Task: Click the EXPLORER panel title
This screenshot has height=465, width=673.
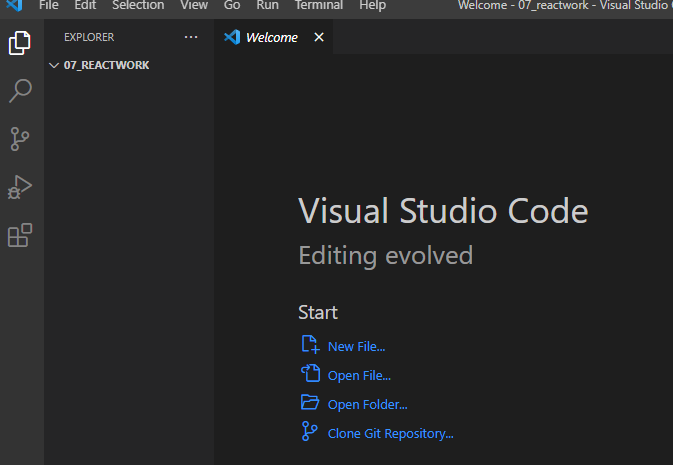Action: point(89,37)
